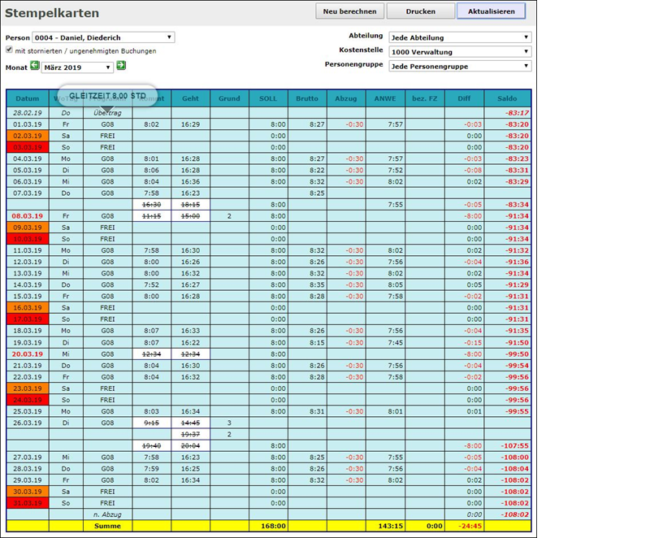650x538 pixels.
Task: Click the n. Abzug row label
Action: [108, 514]
